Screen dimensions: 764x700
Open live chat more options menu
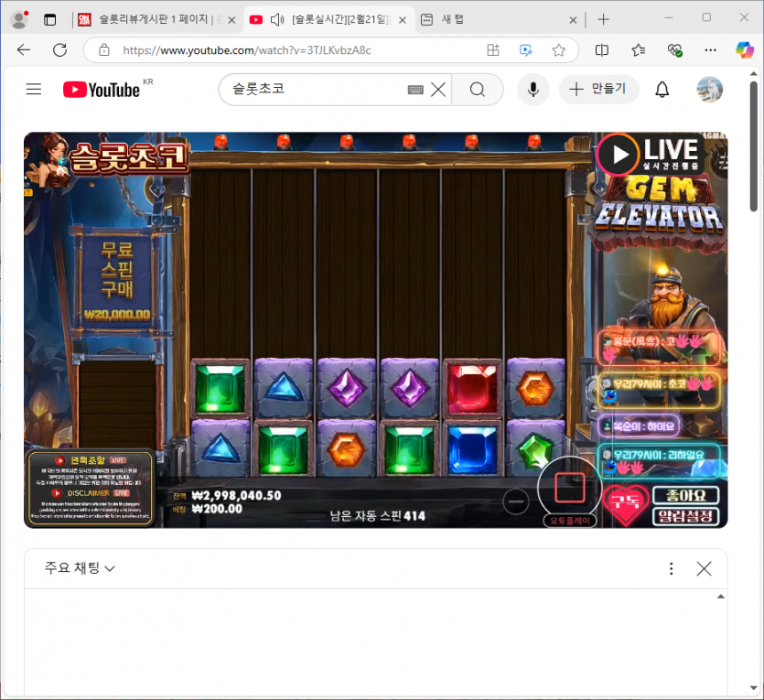click(671, 568)
